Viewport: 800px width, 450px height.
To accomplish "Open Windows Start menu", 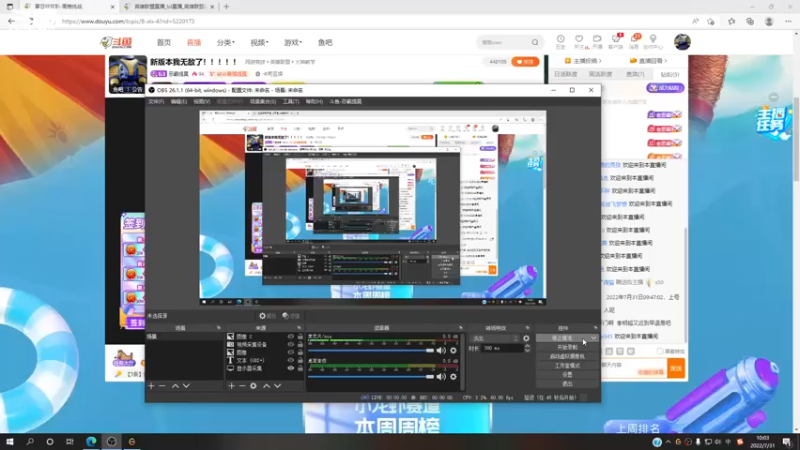I will (x=10, y=442).
